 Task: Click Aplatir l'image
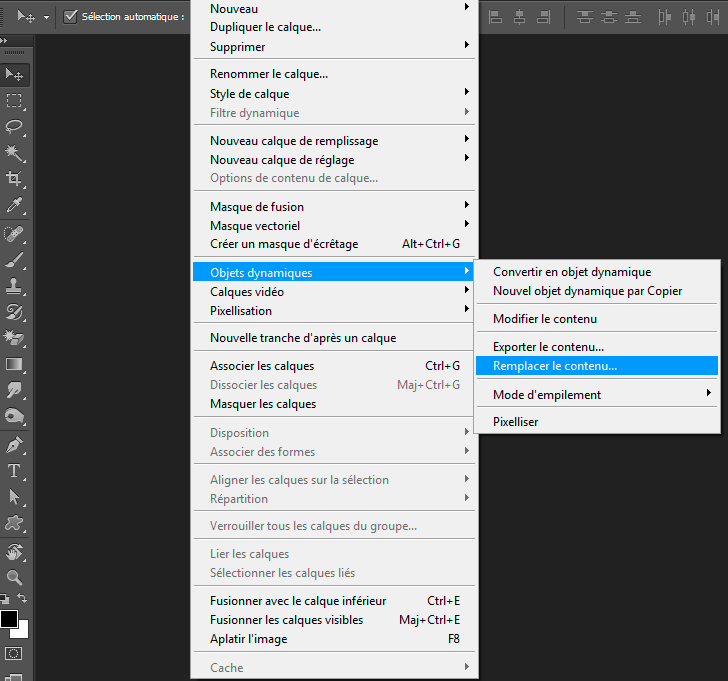click(x=248, y=639)
